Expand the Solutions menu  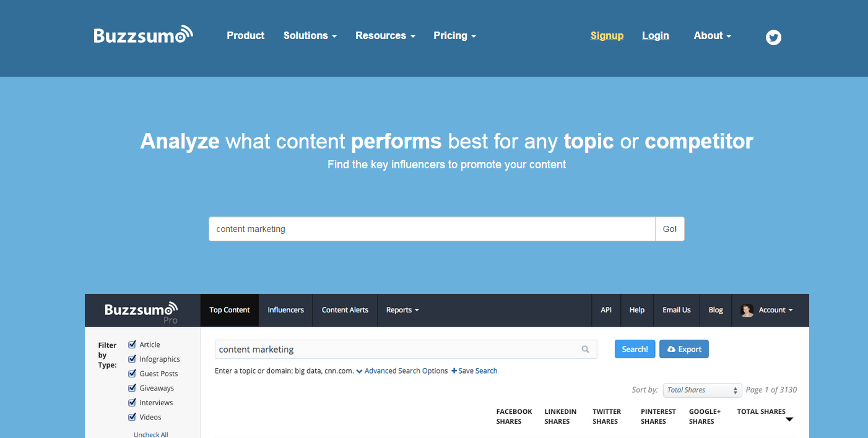coord(310,36)
